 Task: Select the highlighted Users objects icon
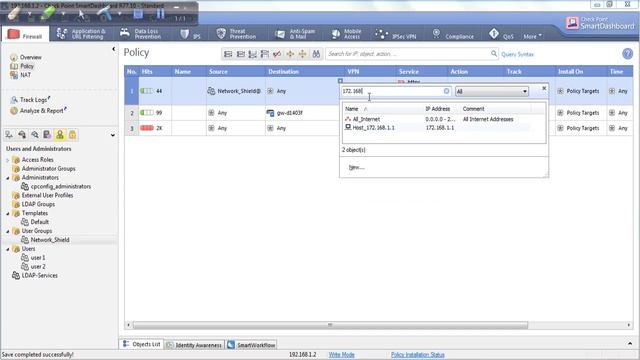tap(60, 135)
